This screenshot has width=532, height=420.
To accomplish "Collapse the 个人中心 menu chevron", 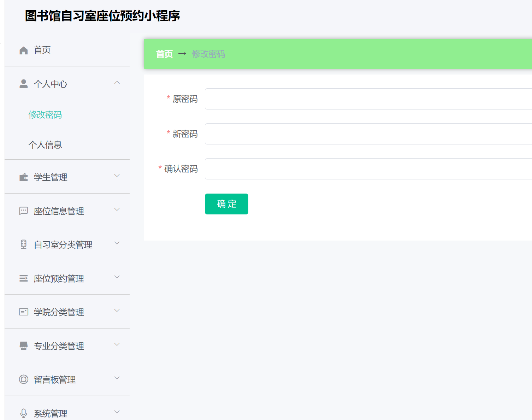I will [117, 83].
